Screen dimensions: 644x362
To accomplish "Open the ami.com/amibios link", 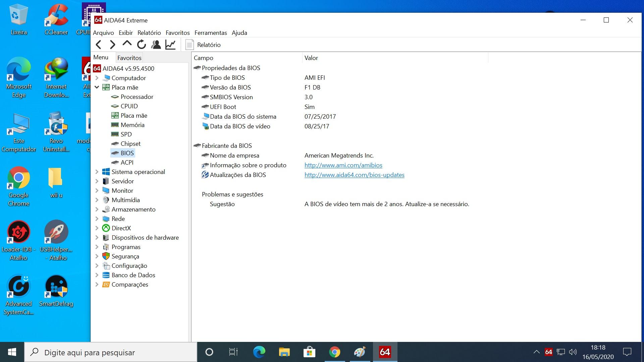I will click(343, 165).
